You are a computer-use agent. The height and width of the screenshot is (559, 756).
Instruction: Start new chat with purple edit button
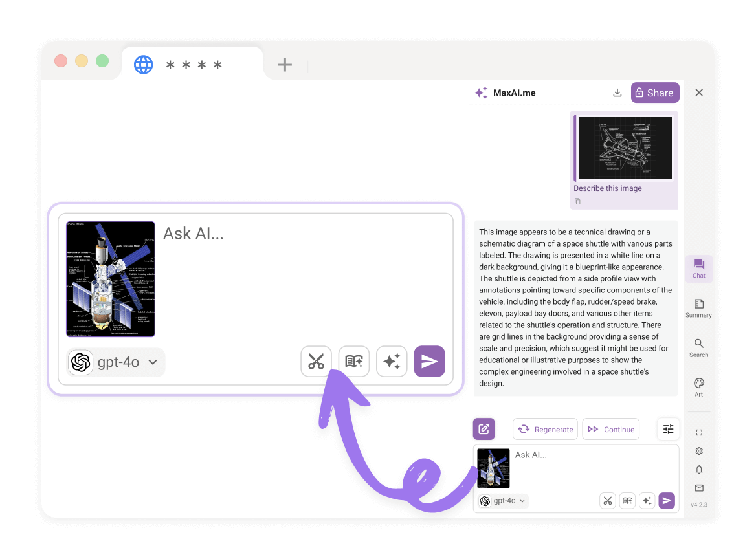(x=484, y=429)
